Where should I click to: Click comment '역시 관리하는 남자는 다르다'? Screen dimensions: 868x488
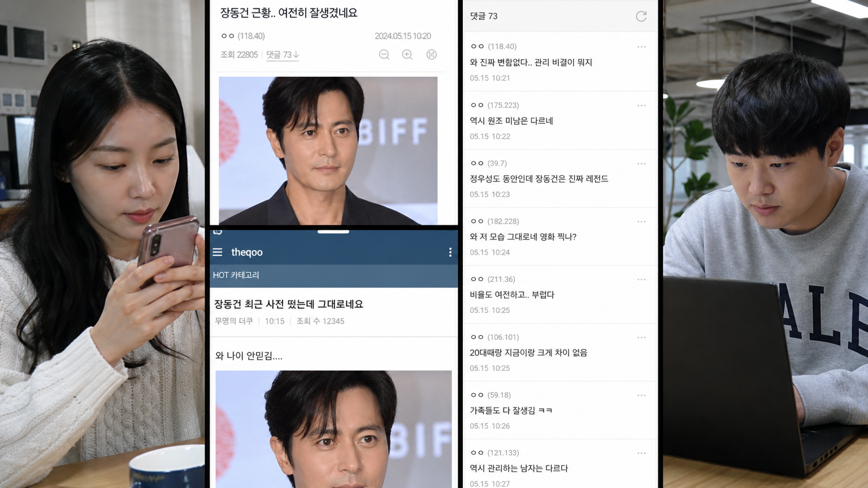[x=519, y=468]
